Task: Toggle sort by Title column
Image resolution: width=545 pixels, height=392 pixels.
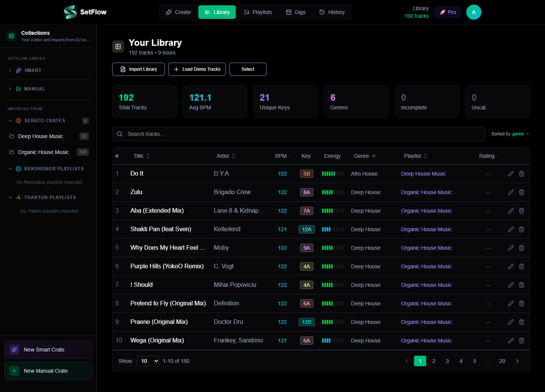Action: 142,156
